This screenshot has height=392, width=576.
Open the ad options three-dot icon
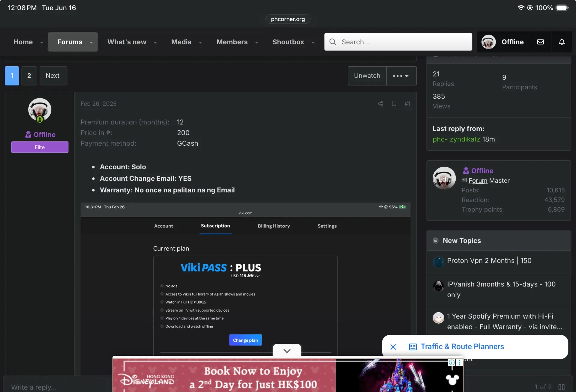coord(459,362)
